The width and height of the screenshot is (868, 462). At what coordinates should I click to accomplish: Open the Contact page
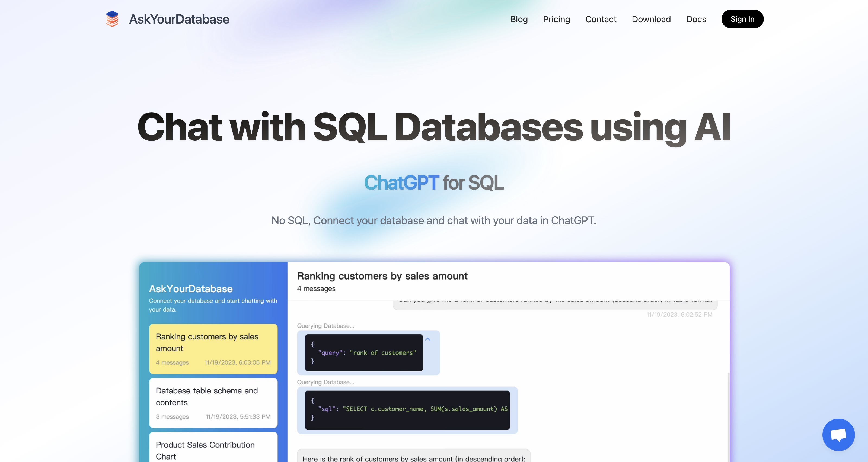601,19
